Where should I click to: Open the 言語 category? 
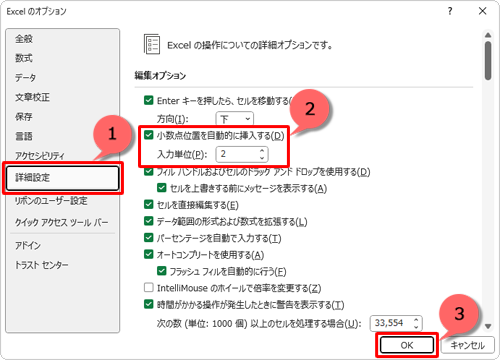24,136
